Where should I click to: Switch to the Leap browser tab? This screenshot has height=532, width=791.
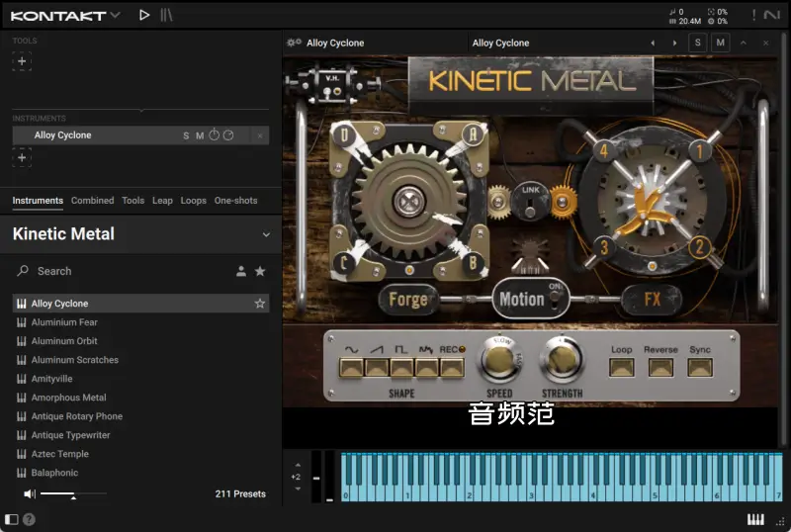pos(162,201)
